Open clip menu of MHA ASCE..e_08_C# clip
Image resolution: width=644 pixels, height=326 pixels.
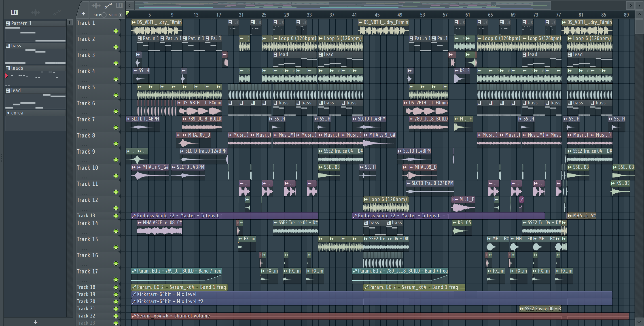coord(140,223)
